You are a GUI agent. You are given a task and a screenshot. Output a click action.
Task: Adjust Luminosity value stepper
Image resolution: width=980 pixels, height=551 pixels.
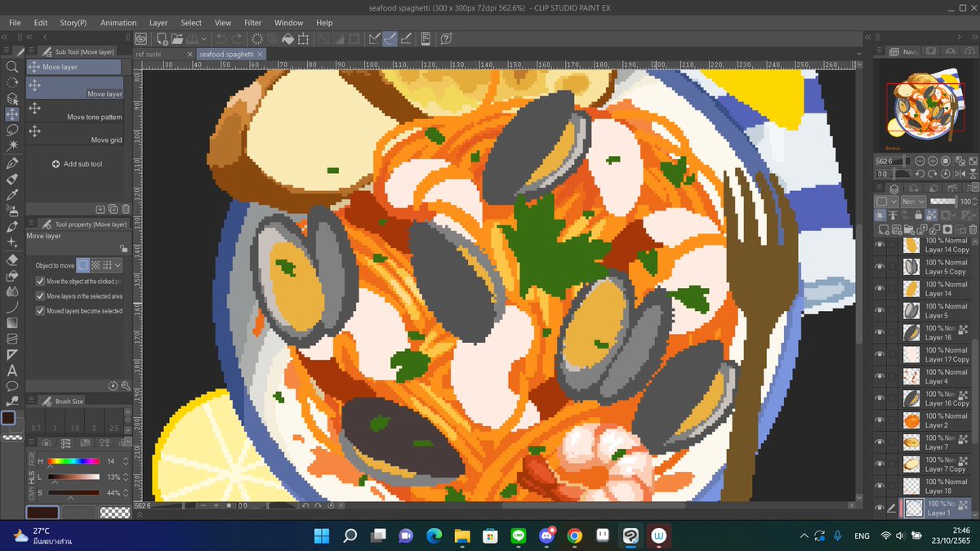[125, 477]
